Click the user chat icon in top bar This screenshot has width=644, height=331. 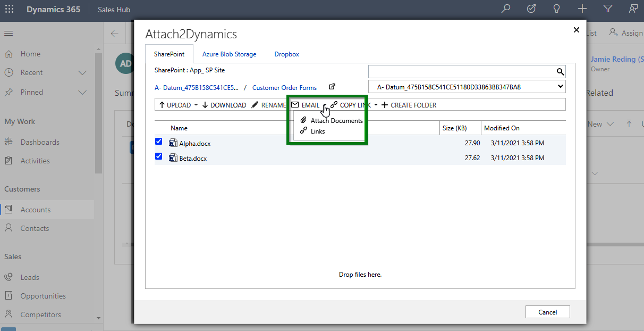(x=633, y=9)
